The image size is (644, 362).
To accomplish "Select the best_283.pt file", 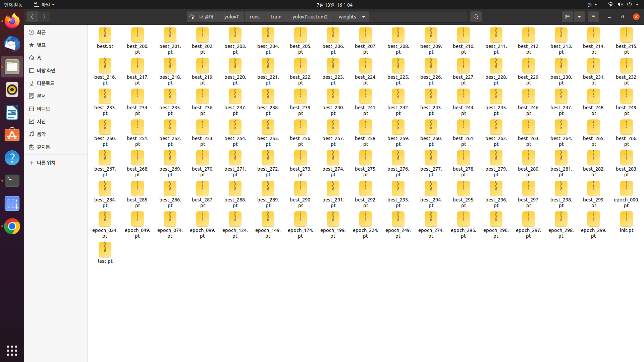I will [626, 164].
